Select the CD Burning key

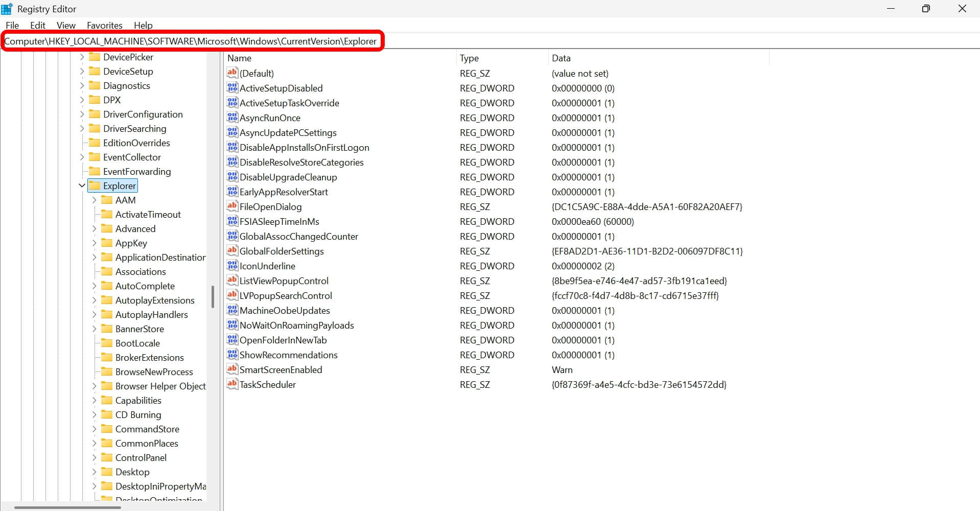[138, 414]
